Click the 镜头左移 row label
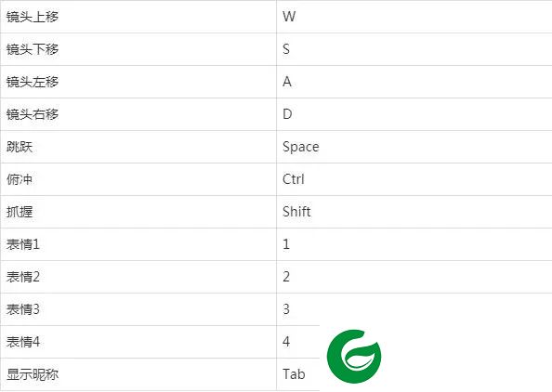The height and width of the screenshot is (392, 552). [x=33, y=82]
